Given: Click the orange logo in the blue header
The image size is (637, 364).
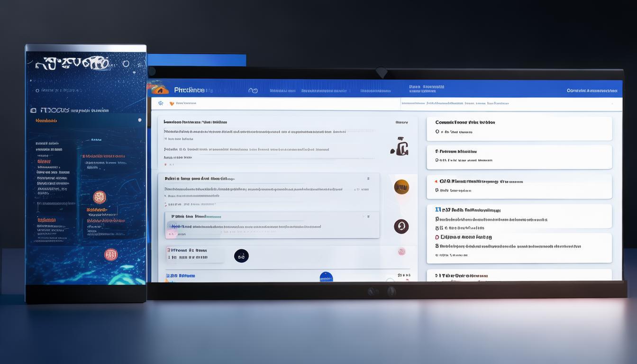Looking at the screenshot, I should pos(159,89).
